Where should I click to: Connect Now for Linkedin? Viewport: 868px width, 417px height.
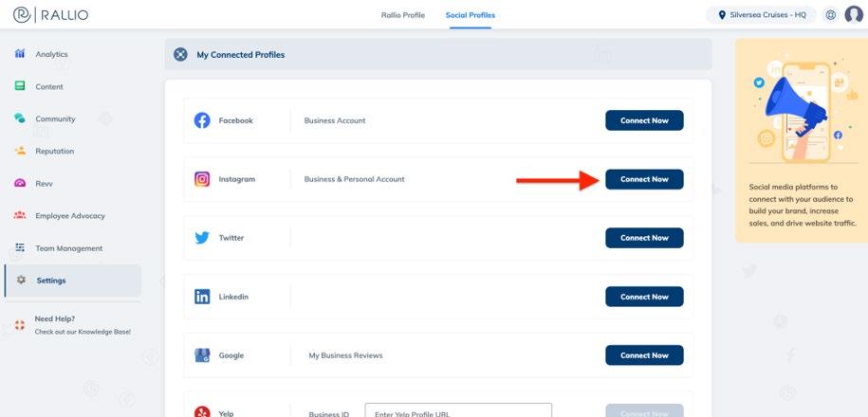coord(644,297)
